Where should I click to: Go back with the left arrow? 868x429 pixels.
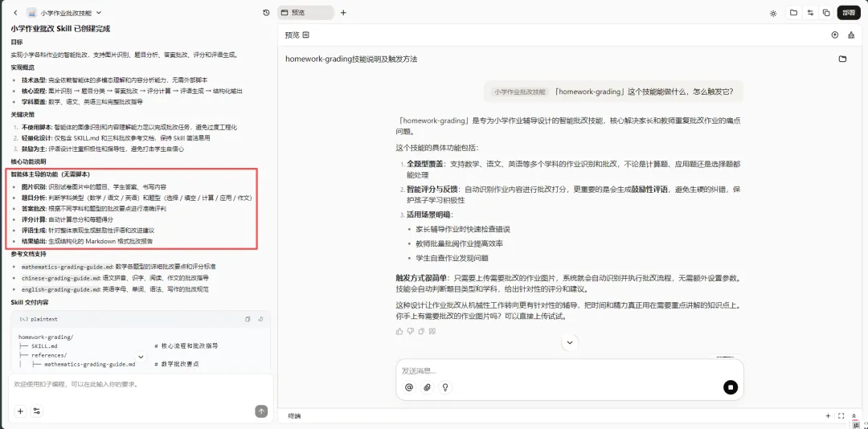(x=15, y=12)
